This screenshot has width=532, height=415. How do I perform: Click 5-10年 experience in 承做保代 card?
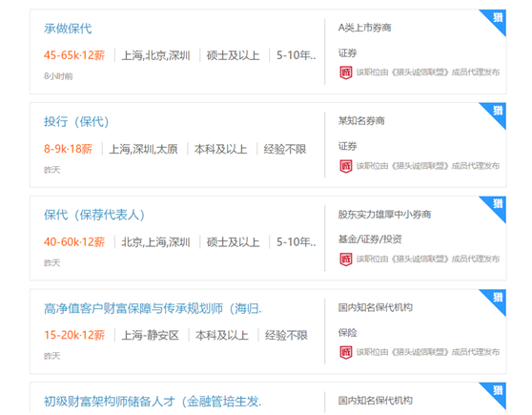(x=296, y=55)
